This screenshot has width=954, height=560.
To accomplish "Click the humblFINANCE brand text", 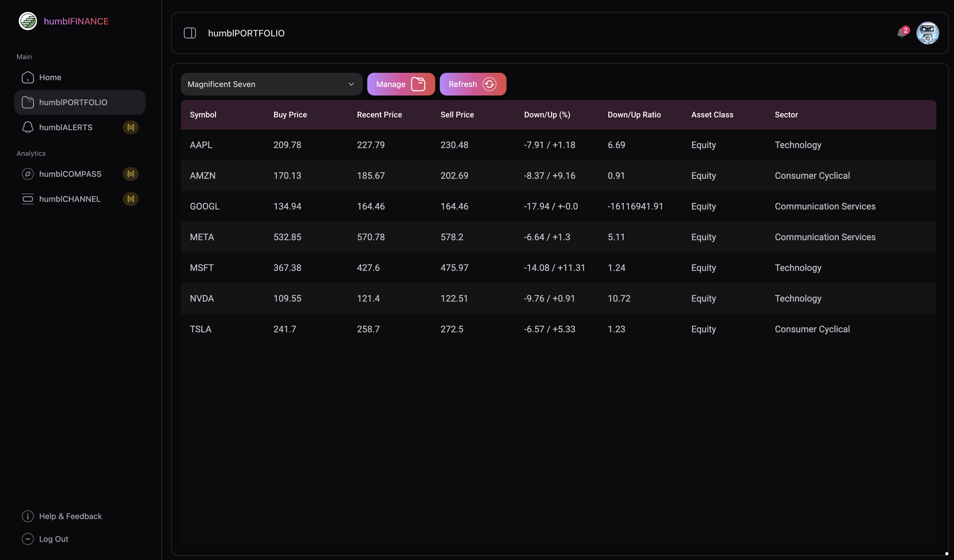I will (x=76, y=21).
